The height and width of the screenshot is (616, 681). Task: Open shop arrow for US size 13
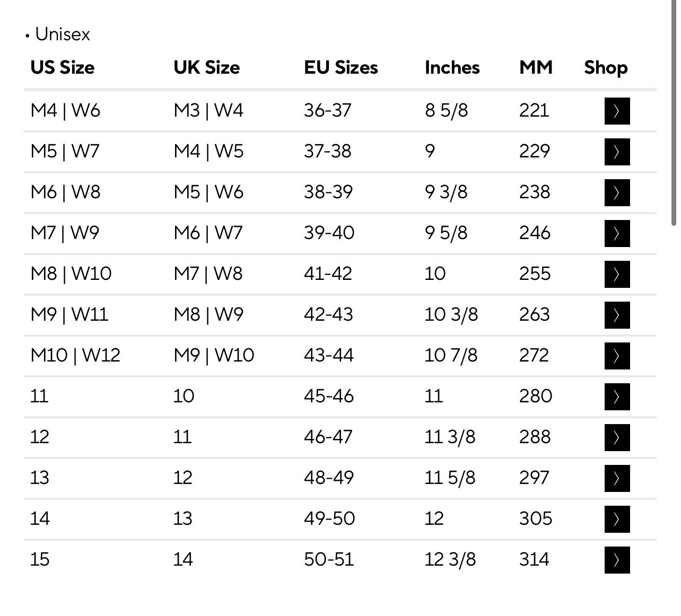[x=617, y=478]
